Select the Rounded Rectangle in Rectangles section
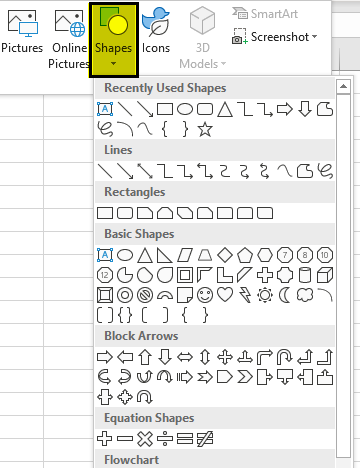Screen dimensions: 360x468 pyautogui.click(x=125, y=213)
